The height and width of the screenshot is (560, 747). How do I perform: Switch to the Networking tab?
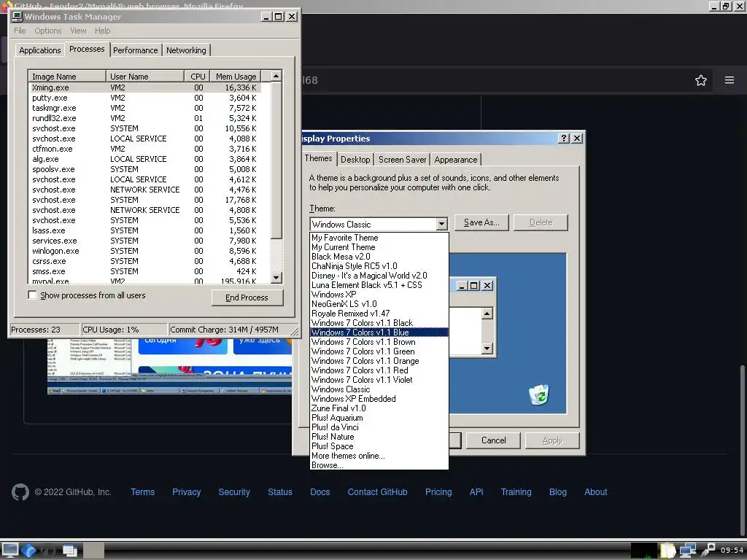click(x=186, y=50)
